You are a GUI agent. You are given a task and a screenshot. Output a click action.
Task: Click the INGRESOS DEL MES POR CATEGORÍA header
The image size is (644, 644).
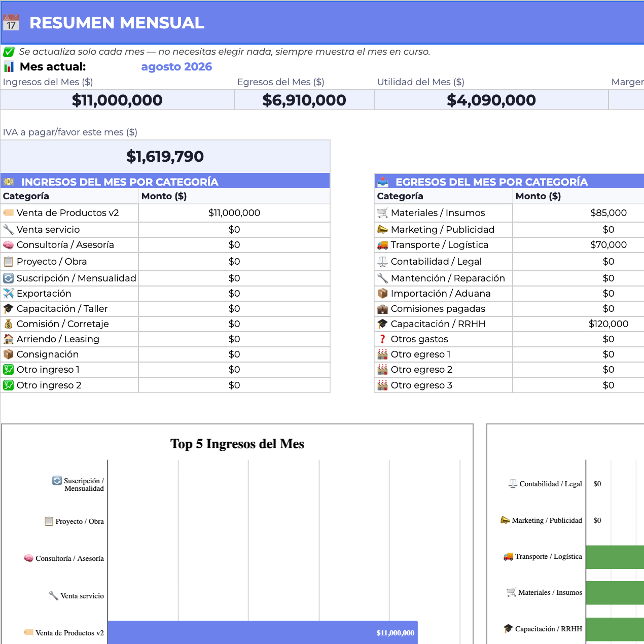click(x=165, y=182)
